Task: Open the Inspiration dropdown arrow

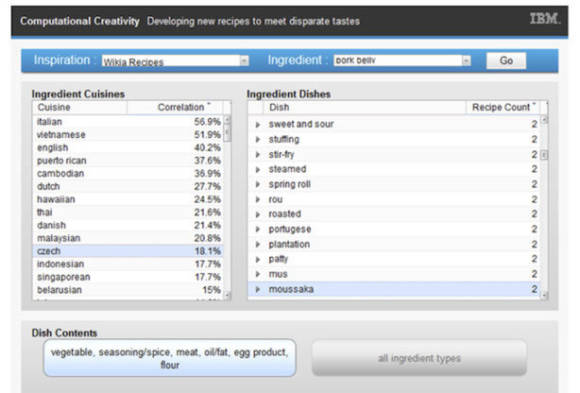Action: click(x=244, y=61)
